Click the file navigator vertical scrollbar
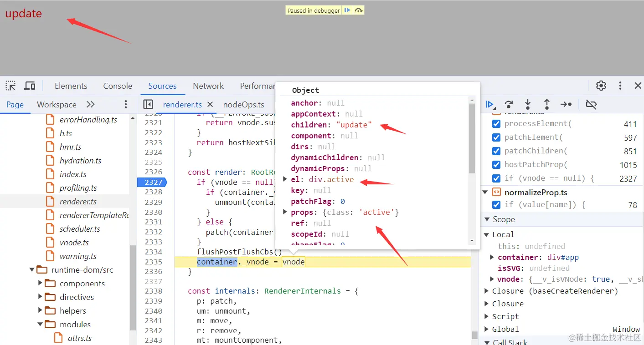This screenshot has height=345, width=644. pos(133,287)
